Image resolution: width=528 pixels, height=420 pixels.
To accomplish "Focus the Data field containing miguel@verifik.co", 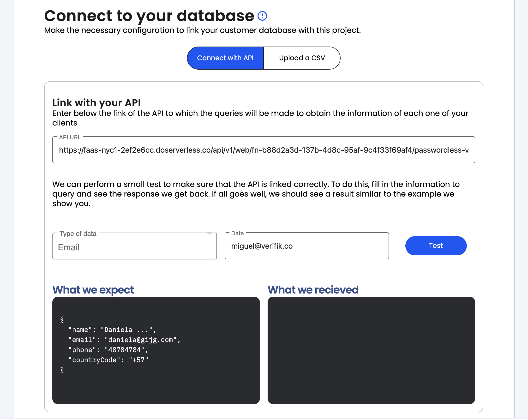I will coord(306,246).
